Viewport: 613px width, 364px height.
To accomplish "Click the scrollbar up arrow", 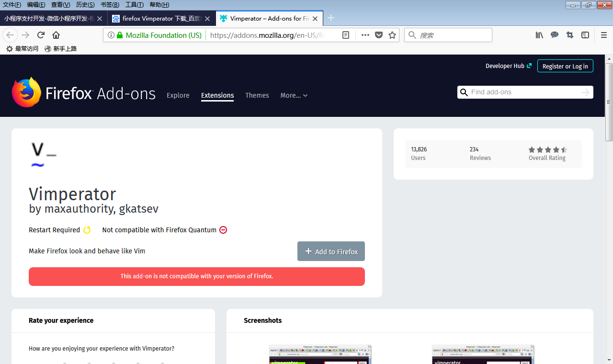I will [x=609, y=58].
